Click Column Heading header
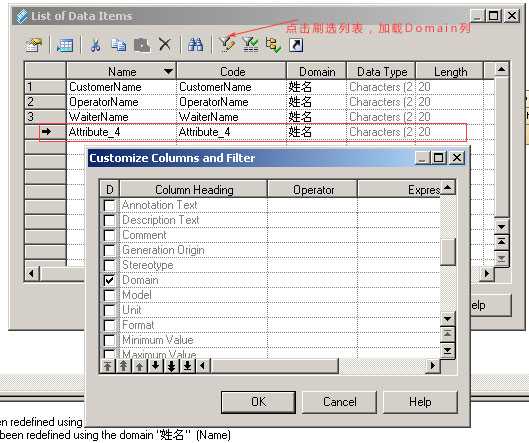This screenshot has width=529, height=443. tap(194, 189)
